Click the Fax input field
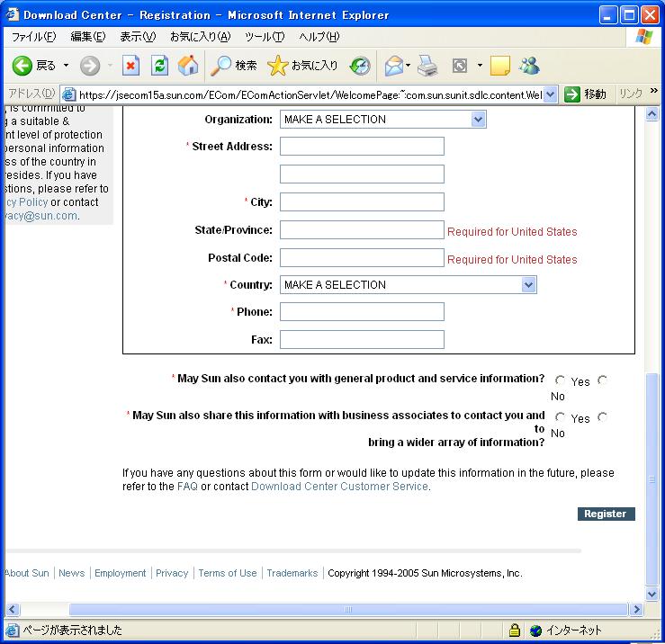 pos(362,340)
